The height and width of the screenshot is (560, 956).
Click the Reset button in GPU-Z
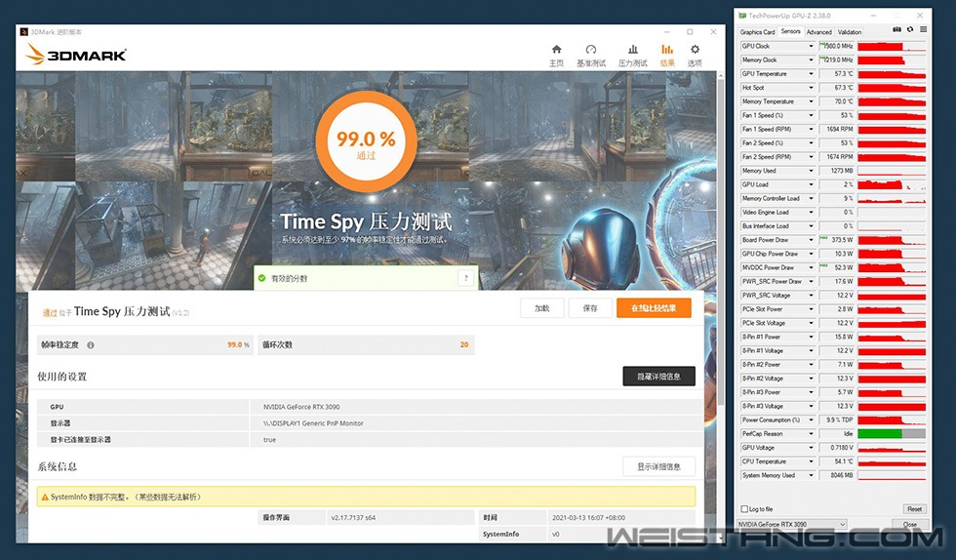click(x=915, y=508)
